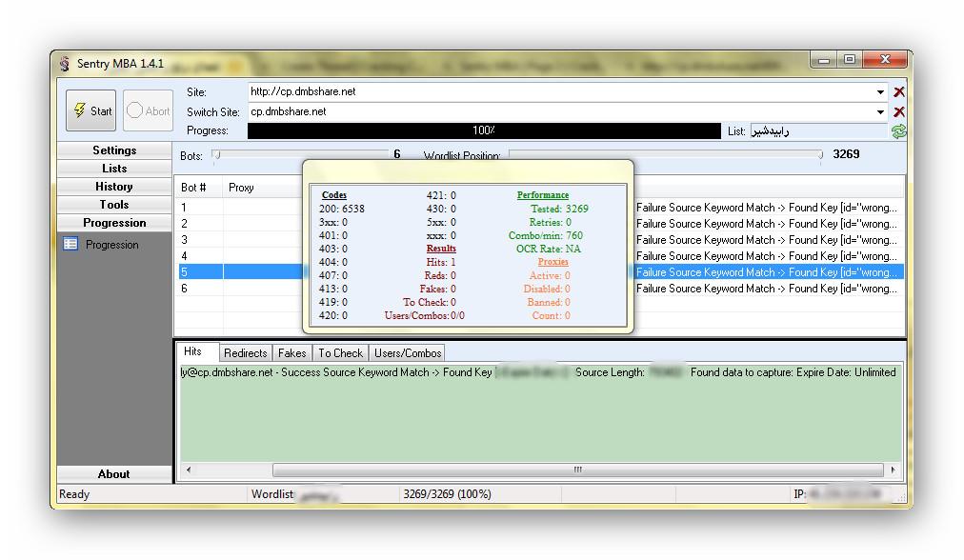
Task: Select bot row 3
Action: tap(540, 240)
